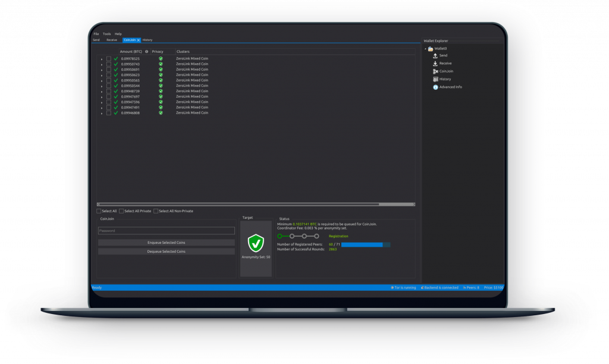Click the sort icon beside Amount (BTC)
609x364 pixels.
pyautogui.click(x=146, y=52)
